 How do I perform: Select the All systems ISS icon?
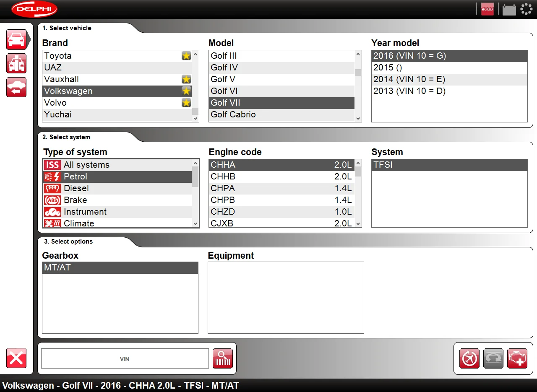click(52, 165)
